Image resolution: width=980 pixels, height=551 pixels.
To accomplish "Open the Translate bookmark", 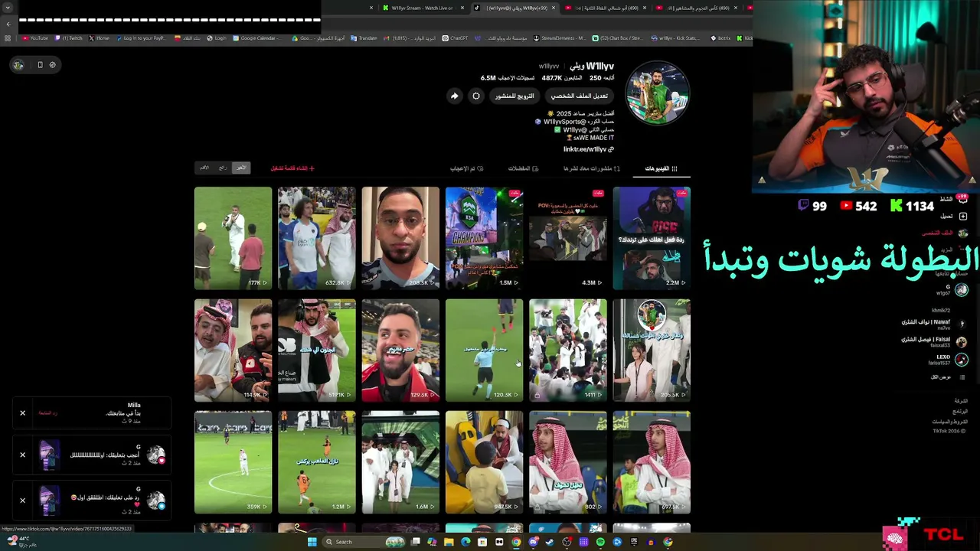I will (x=364, y=38).
